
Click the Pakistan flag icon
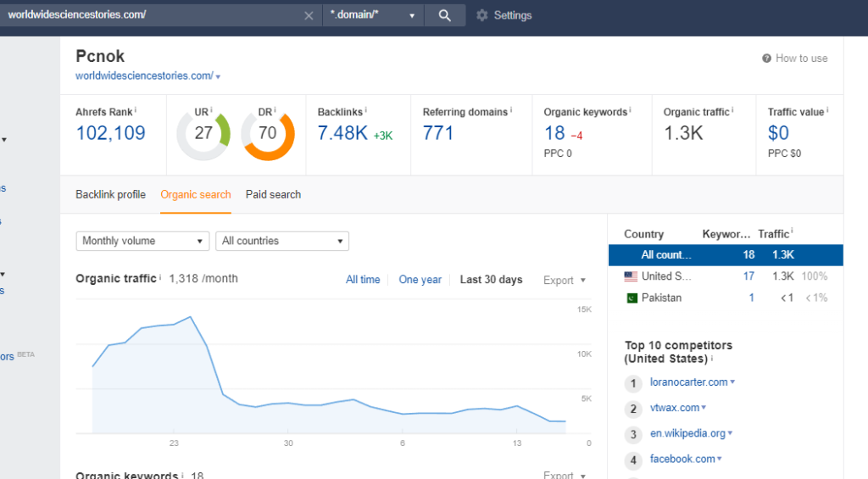[632, 298]
